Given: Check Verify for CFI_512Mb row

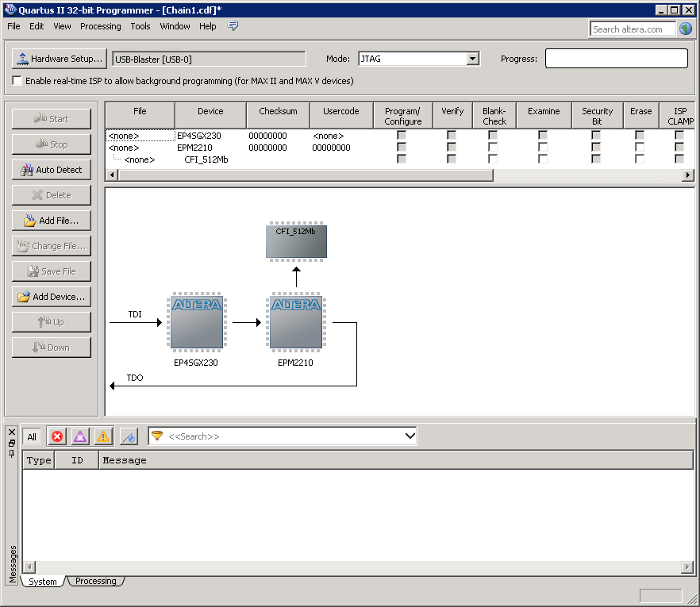Looking at the screenshot, I should [452, 159].
